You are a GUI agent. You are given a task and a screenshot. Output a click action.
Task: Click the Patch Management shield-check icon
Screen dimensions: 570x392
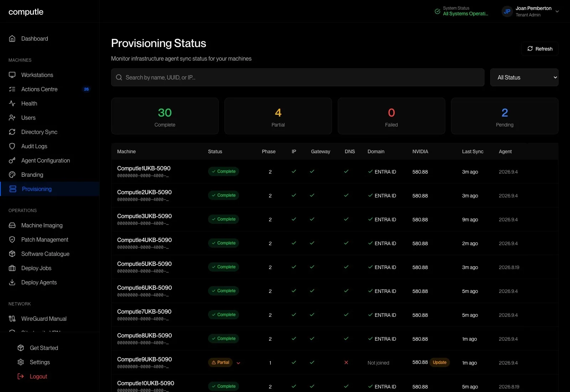click(x=12, y=239)
